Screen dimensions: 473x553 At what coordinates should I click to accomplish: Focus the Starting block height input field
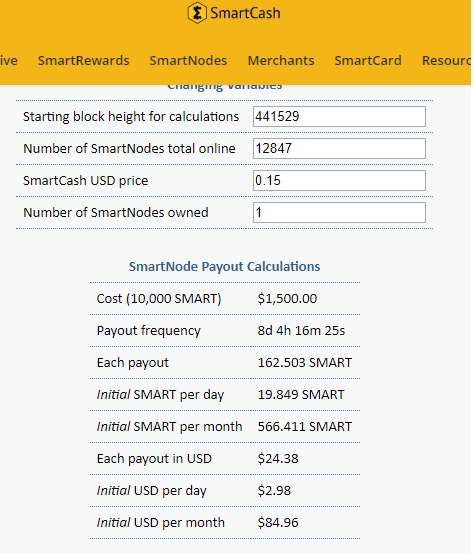coord(339,116)
